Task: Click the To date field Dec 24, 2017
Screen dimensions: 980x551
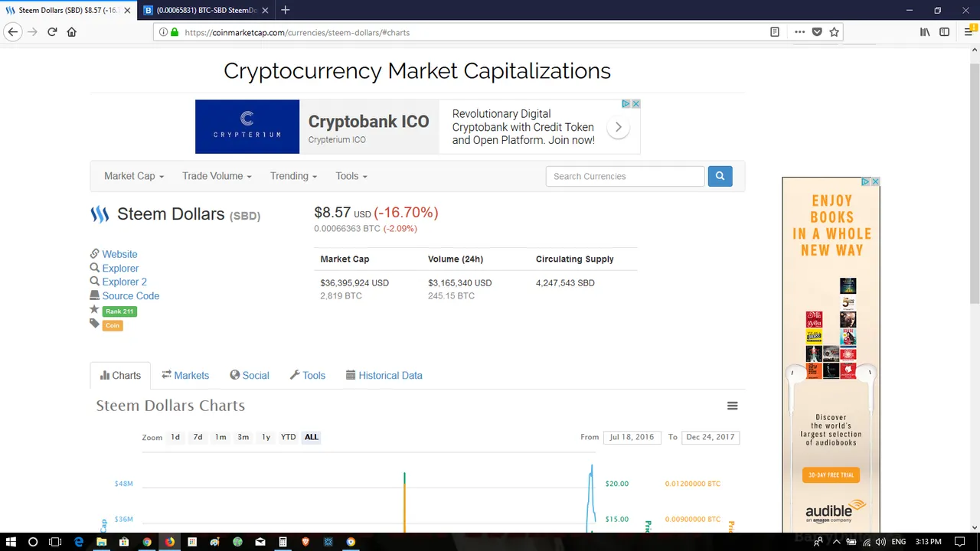Action: click(x=710, y=437)
